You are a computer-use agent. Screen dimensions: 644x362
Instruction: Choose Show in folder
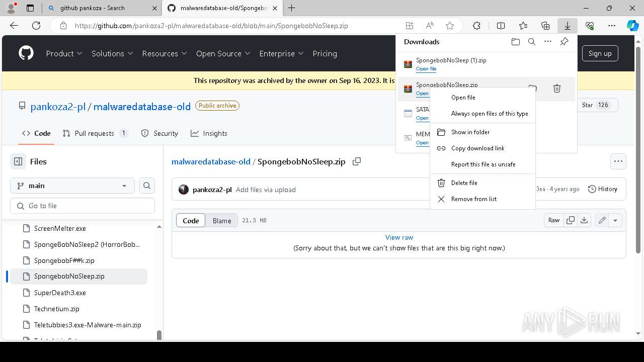(x=483, y=132)
